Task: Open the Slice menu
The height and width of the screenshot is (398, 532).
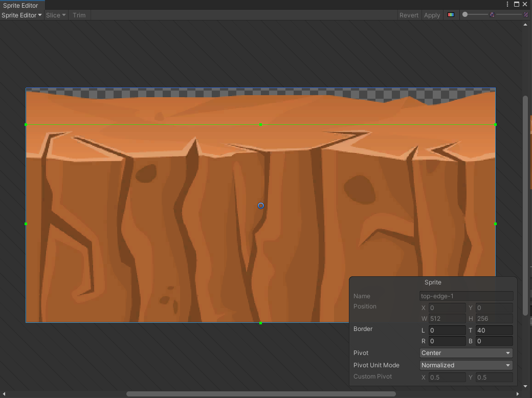Action: pos(56,15)
